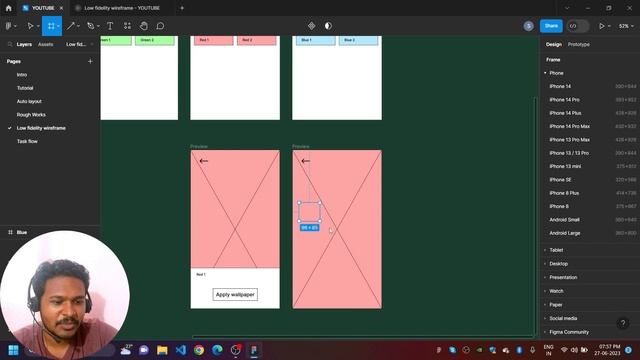Switch to the Layers tab
Viewport: 640px width, 360px height.
(24, 44)
